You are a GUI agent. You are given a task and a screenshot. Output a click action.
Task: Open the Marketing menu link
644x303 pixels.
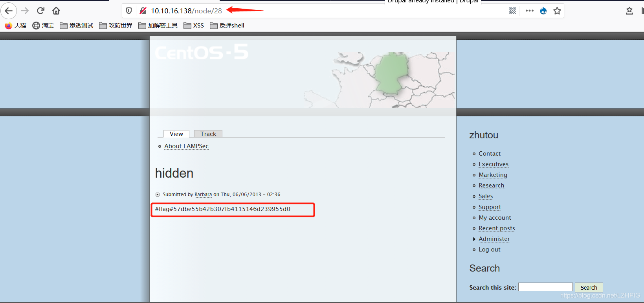(x=493, y=175)
